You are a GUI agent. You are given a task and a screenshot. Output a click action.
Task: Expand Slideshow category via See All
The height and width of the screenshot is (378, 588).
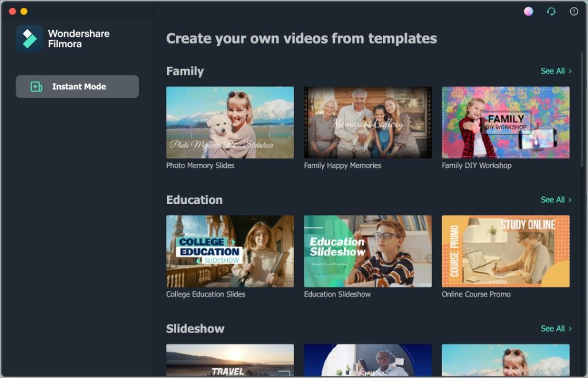556,329
